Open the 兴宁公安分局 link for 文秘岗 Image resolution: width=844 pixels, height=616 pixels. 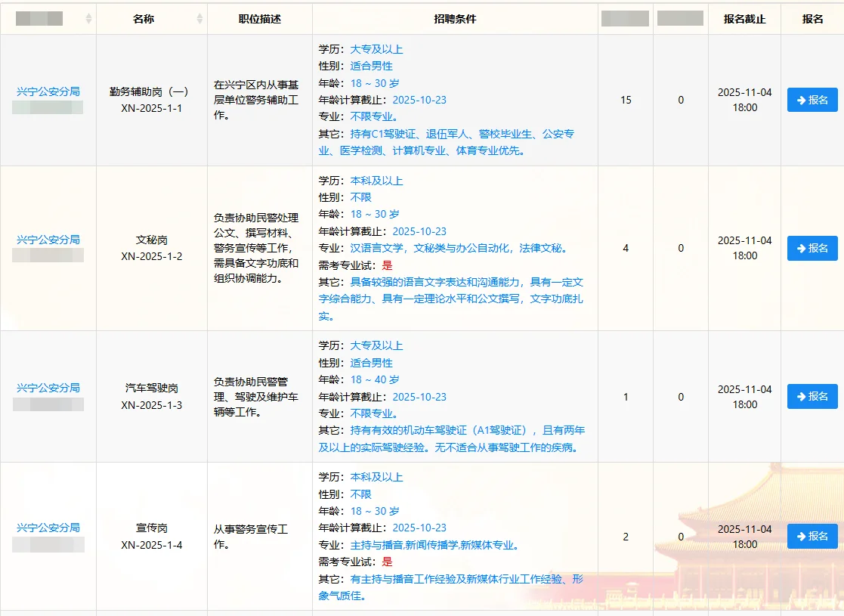[48, 240]
